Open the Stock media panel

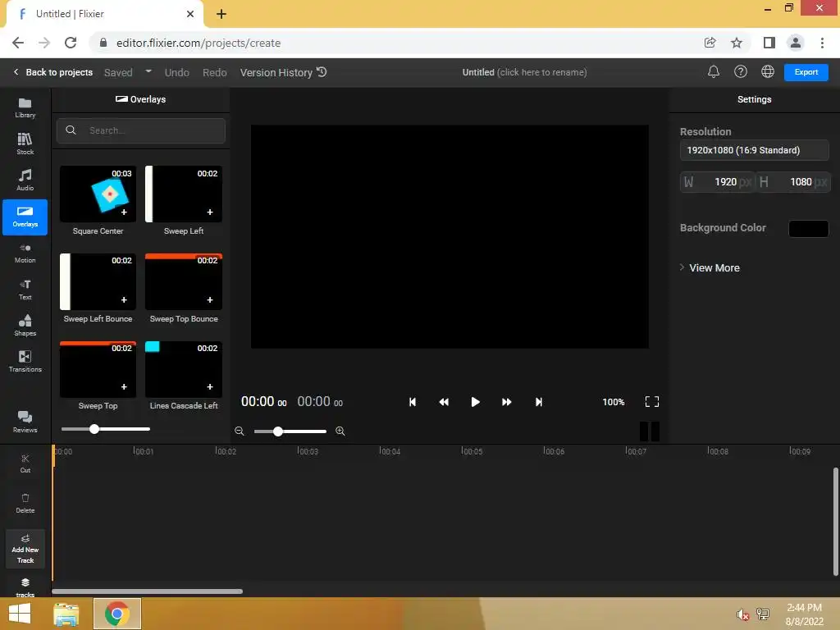point(25,144)
